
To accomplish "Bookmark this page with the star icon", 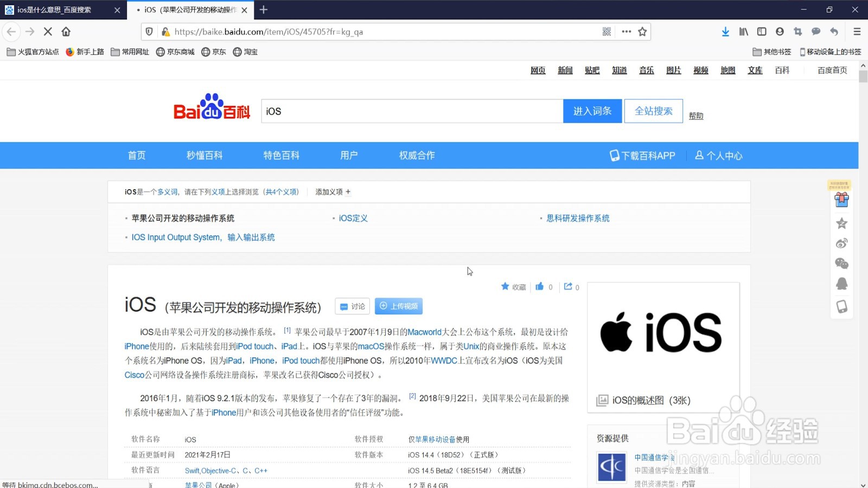I will [643, 31].
